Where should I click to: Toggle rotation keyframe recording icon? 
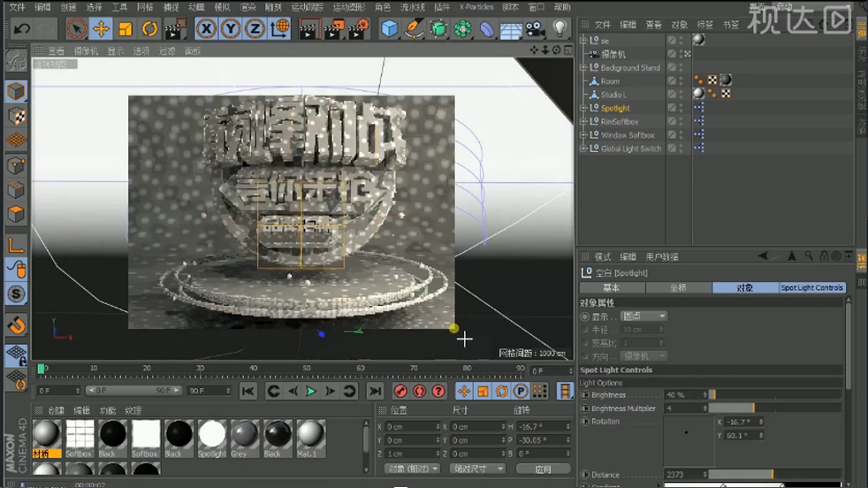(501, 391)
